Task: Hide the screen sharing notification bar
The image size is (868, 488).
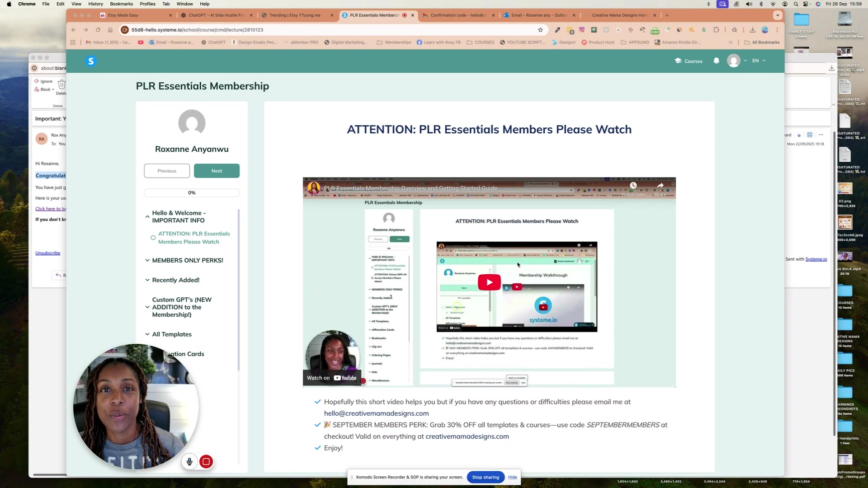Action: (x=512, y=477)
